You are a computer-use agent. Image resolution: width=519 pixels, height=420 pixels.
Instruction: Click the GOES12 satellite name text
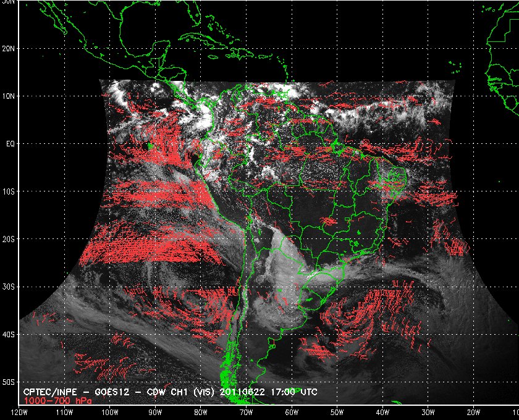(112, 392)
